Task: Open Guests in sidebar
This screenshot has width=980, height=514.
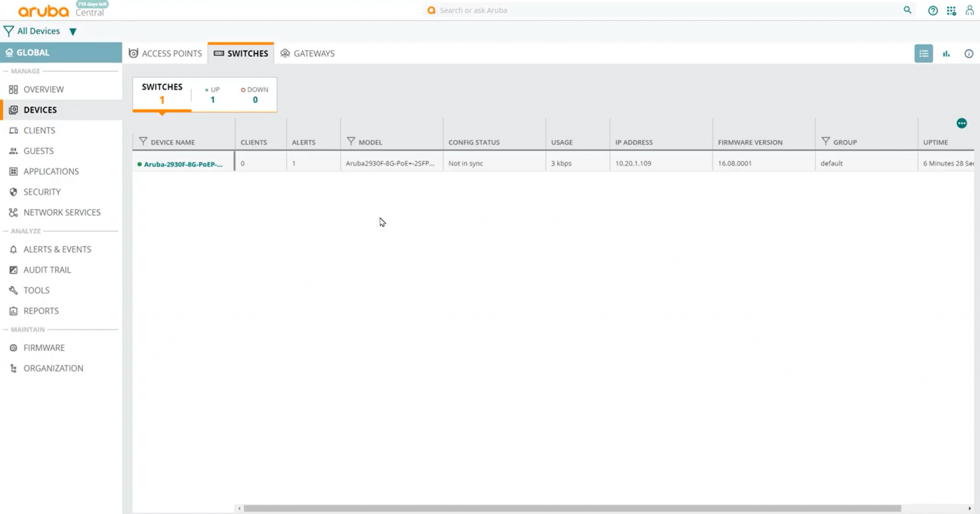Action: (61, 151)
